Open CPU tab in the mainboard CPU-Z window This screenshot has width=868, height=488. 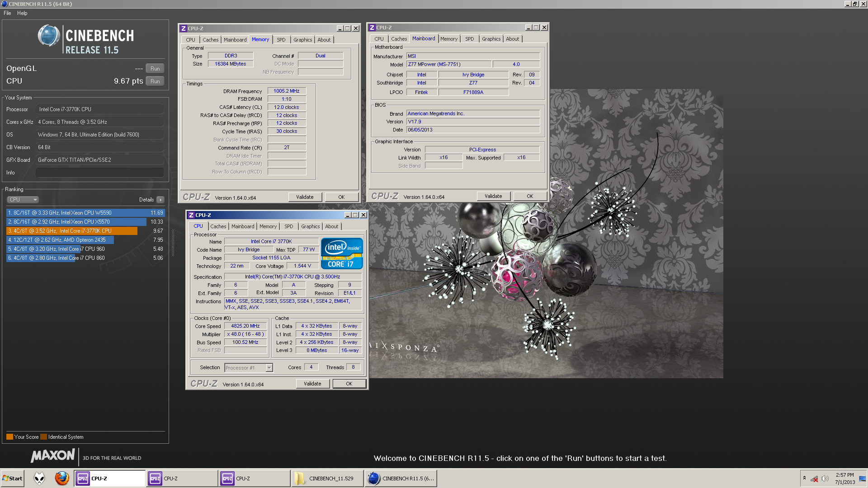(x=379, y=39)
